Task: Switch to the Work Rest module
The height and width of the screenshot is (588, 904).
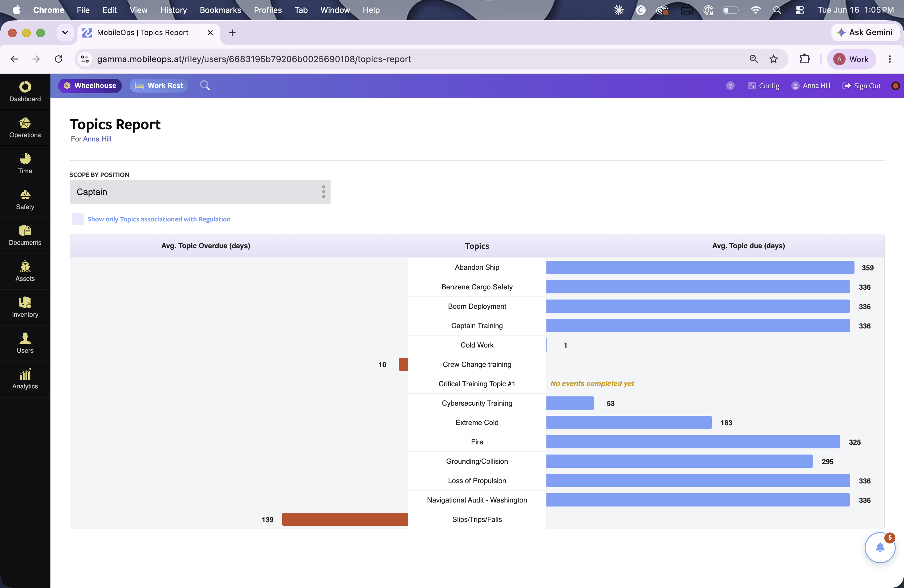Action: tap(159, 85)
